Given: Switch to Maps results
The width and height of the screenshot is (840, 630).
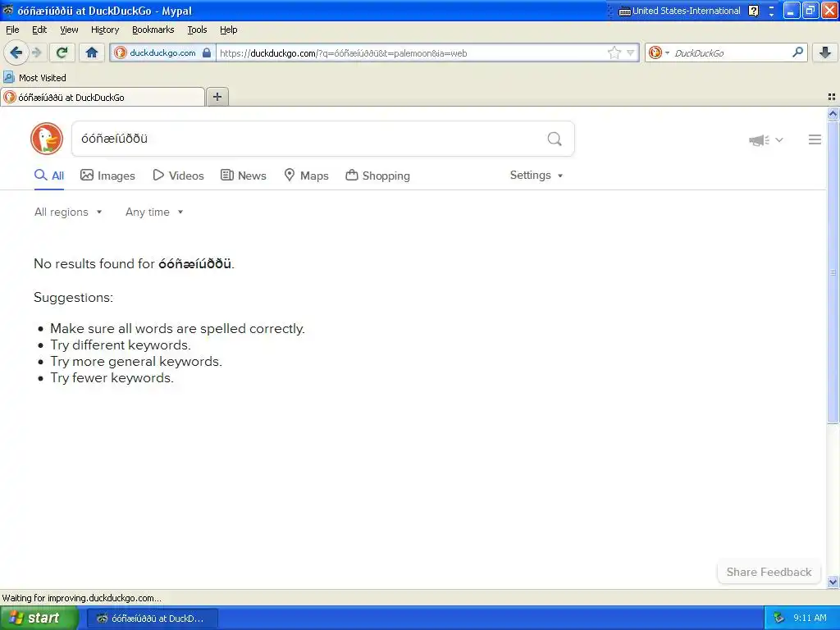Looking at the screenshot, I should (306, 176).
